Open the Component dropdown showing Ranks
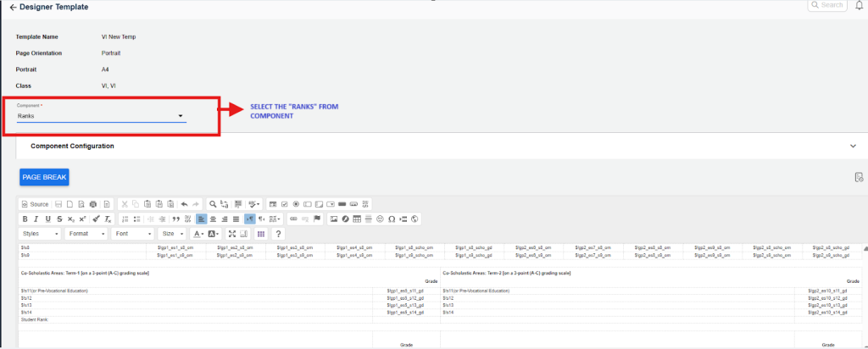The width and height of the screenshot is (868, 349). [x=101, y=115]
